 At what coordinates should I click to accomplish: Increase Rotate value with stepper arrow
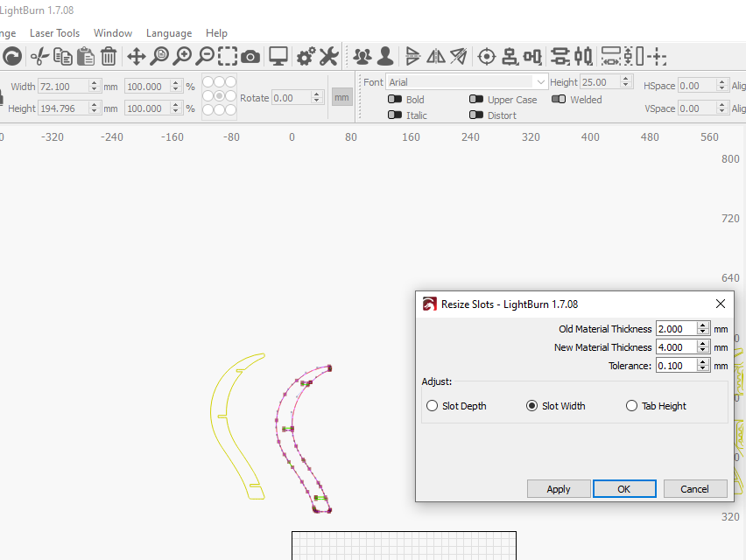317,94
